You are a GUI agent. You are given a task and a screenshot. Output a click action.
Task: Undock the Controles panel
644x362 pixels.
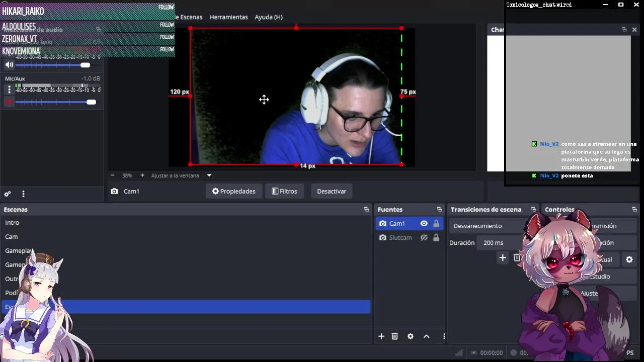click(634, 209)
